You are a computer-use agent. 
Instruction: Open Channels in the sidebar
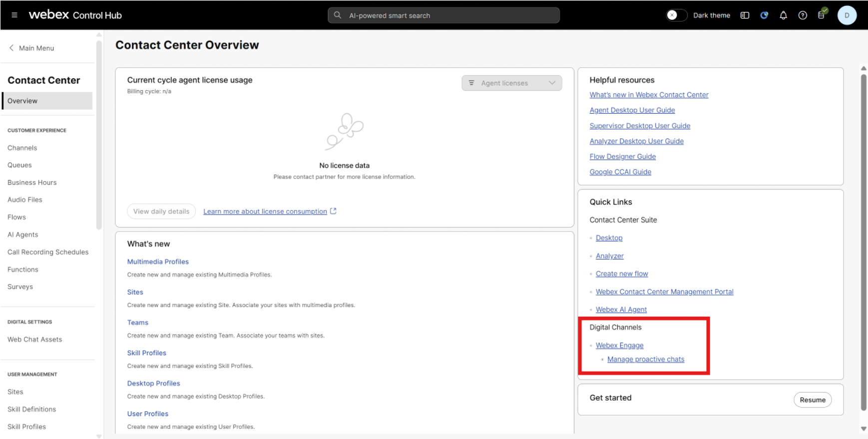pos(22,148)
